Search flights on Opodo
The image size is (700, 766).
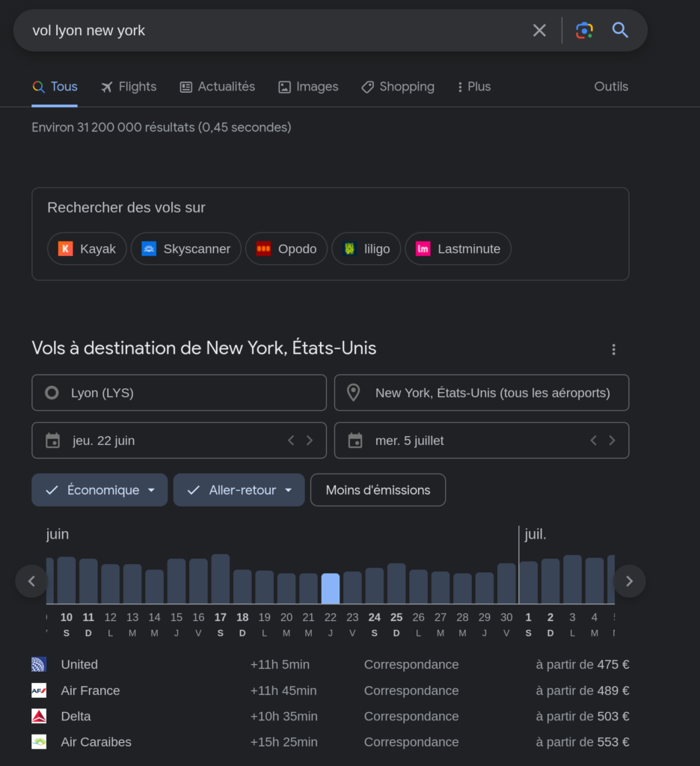click(x=286, y=248)
